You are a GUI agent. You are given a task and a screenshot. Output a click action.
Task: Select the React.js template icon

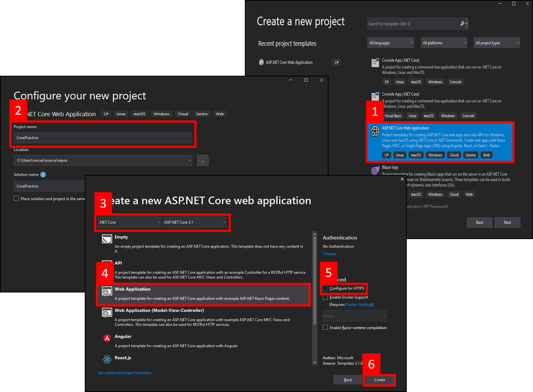point(107,359)
